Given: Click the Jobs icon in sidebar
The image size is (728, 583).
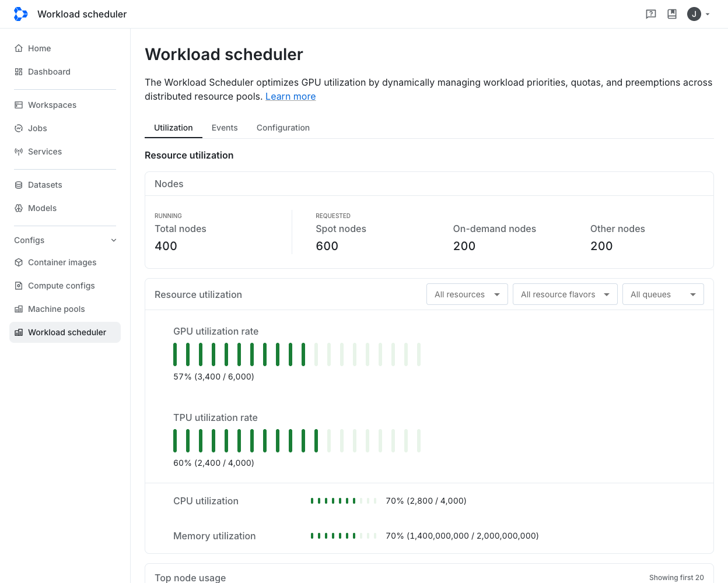Looking at the screenshot, I should (x=19, y=128).
